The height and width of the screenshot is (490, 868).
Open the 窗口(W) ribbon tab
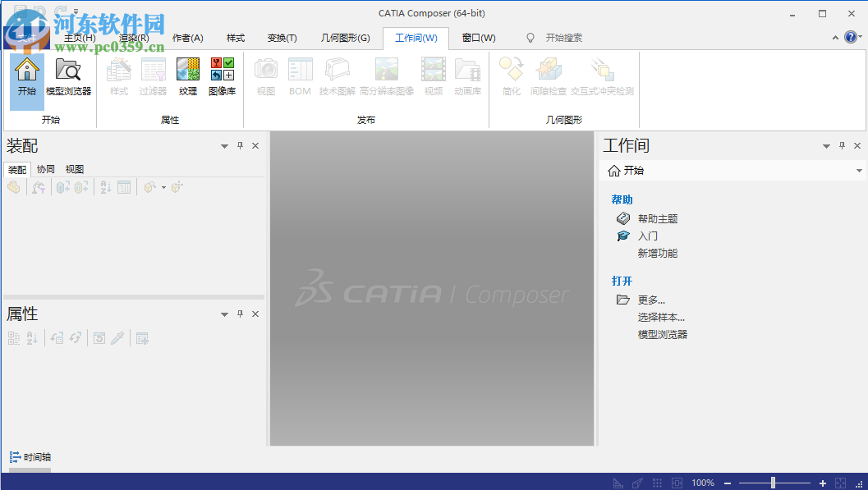point(479,38)
